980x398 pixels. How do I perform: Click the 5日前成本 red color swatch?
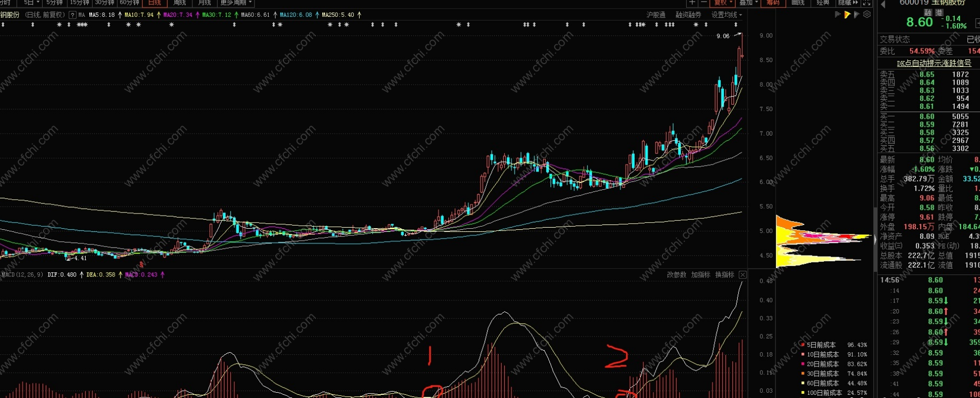(x=802, y=345)
